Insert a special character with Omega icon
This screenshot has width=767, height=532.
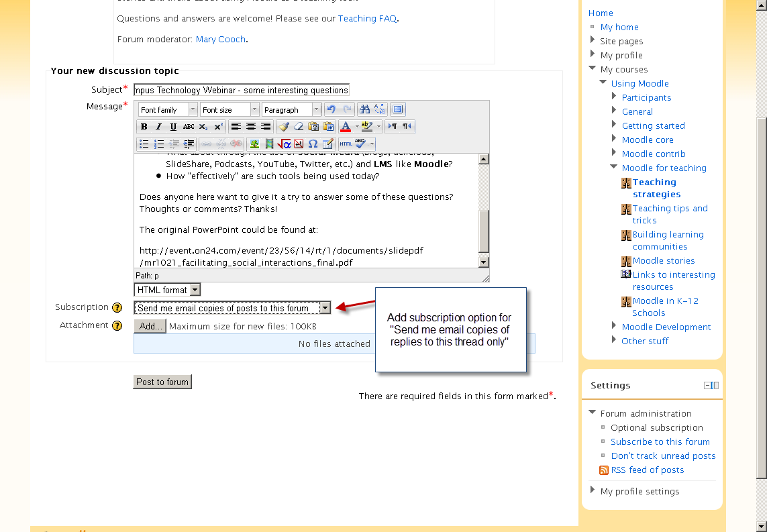point(313,144)
